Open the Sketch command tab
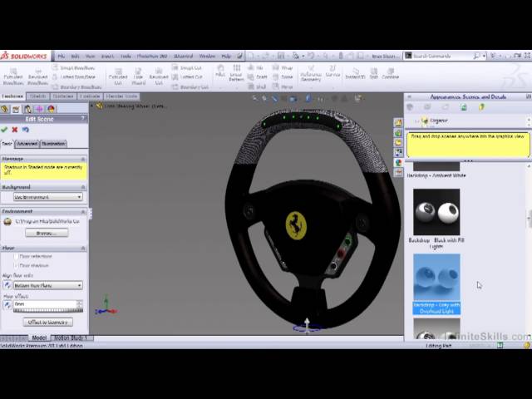This screenshot has width=532, height=399. click(37, 96)
